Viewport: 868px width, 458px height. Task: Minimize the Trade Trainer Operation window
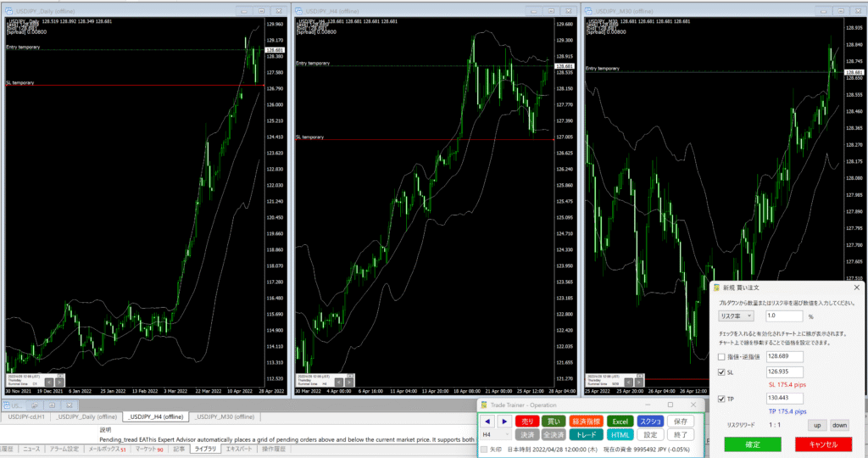point(648,405)
